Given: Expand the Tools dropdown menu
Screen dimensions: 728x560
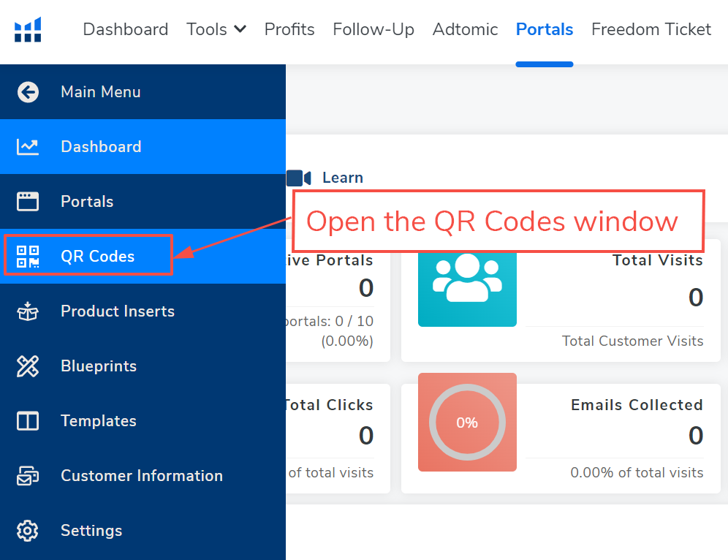Looking at the screenshot, I should [216, 29].
